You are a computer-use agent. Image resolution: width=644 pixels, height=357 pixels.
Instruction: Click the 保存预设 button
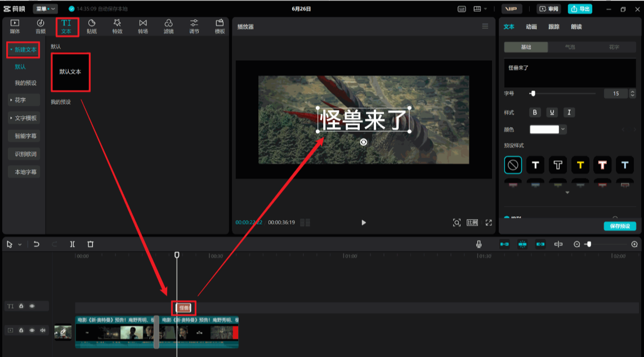pos(620,226)
